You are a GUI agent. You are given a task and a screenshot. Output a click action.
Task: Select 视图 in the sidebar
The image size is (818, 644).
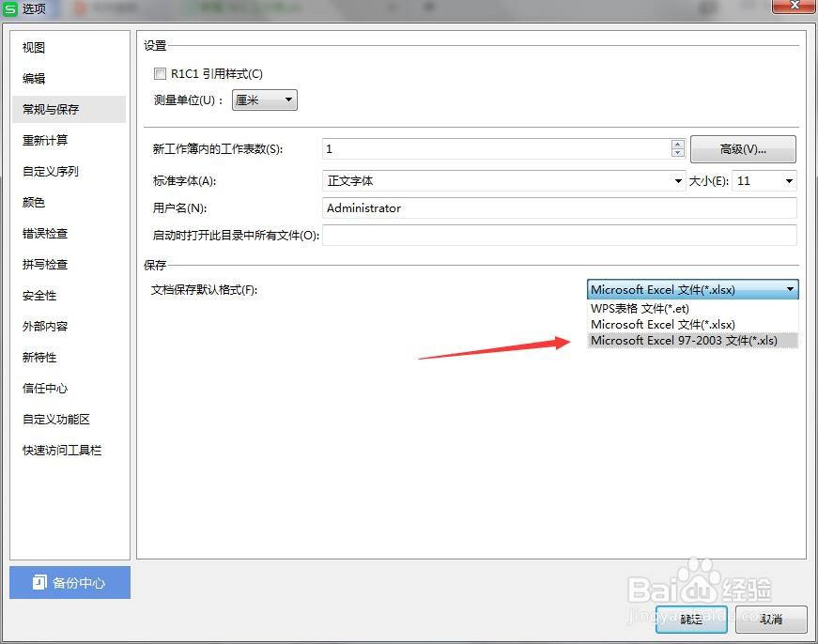(x=69, y=48)
